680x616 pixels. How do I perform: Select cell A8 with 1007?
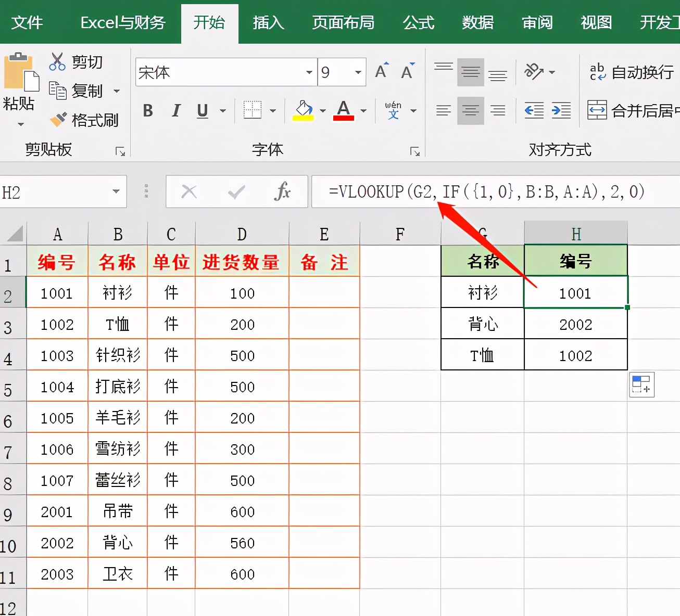click(x=57, y=480)
